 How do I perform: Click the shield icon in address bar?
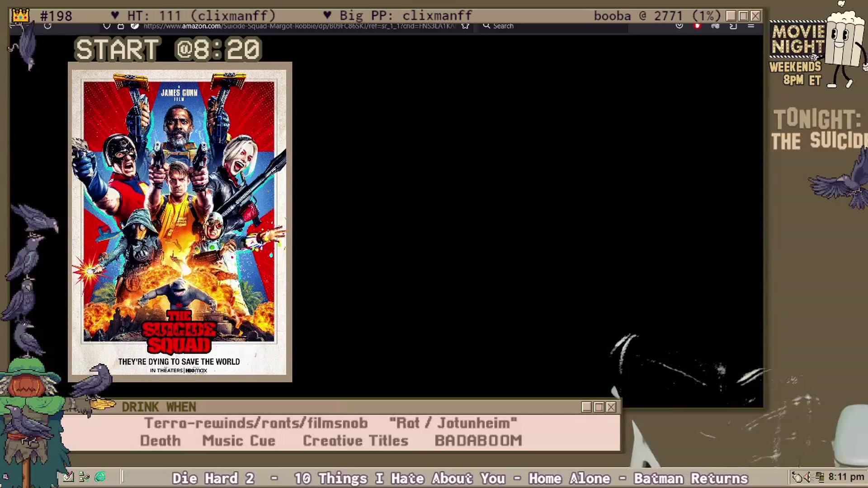coord(107,26)
